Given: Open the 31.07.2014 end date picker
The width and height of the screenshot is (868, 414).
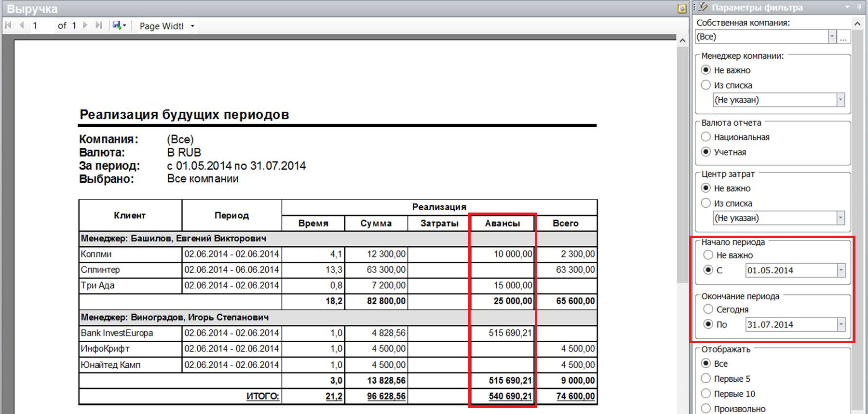Looking at the screenshot, I should point(841,324).
